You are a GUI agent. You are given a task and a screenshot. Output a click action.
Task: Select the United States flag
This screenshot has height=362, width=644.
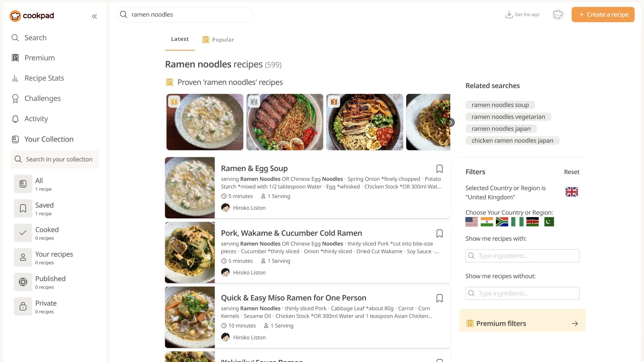472,222
